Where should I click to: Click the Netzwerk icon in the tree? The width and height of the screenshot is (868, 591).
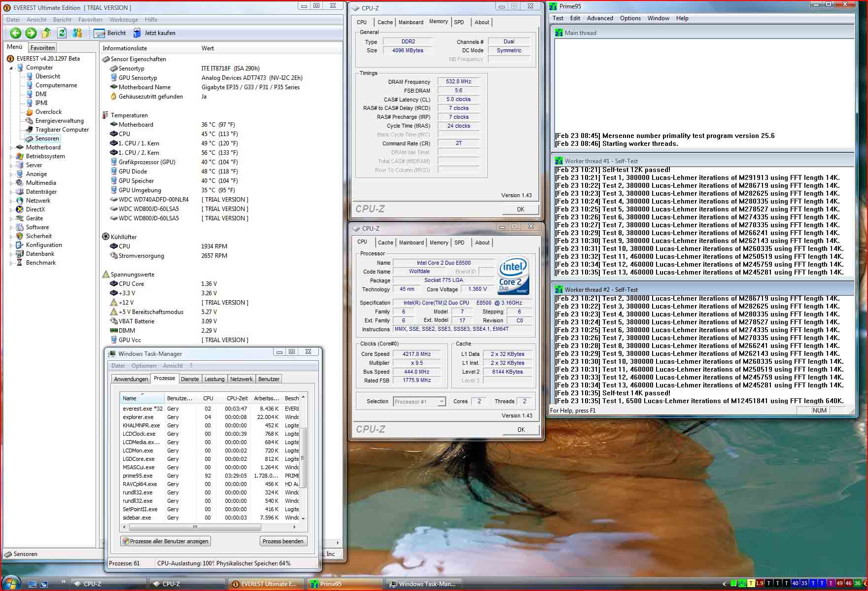[x=20, y=201]
